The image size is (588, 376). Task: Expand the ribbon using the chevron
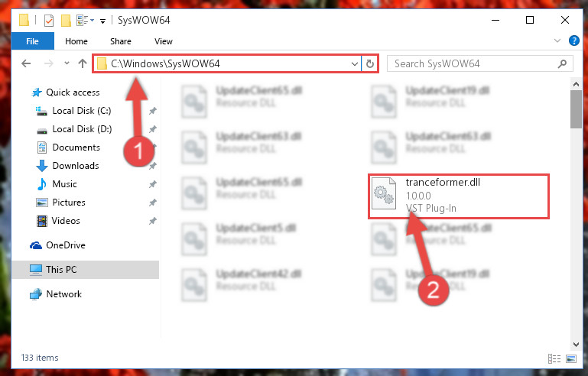coord(557,41)
